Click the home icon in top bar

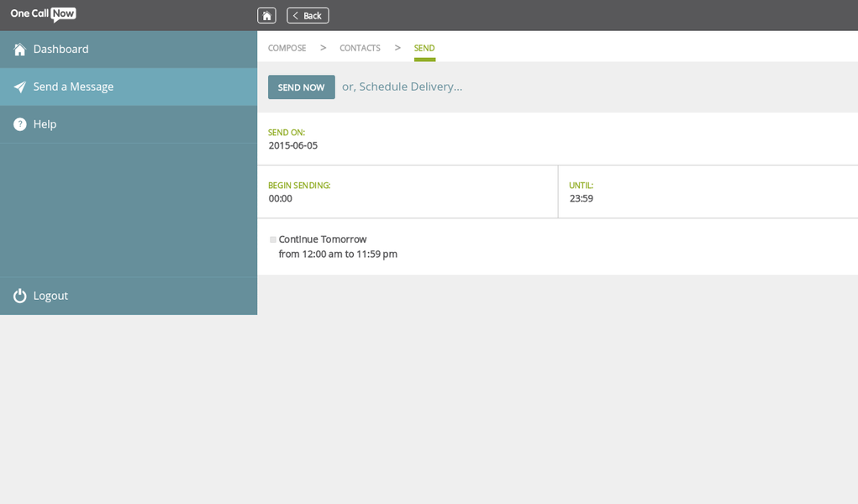coord(266,15)
